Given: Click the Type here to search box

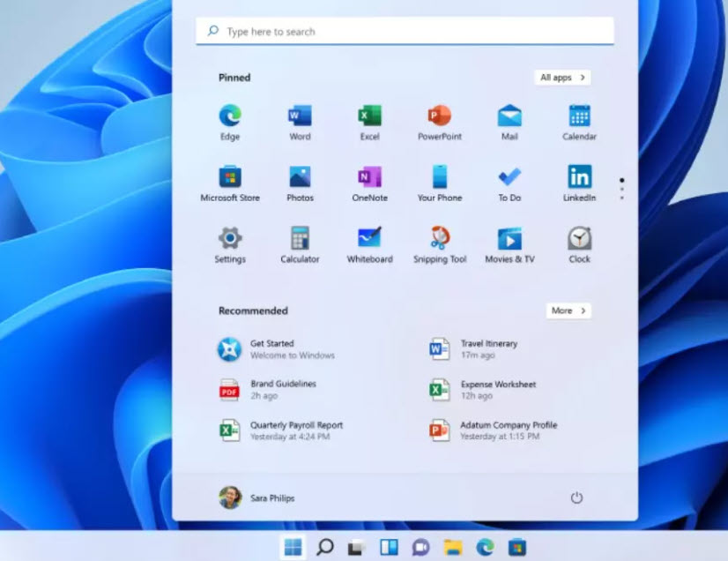Looking at the screenshot, I should [405, 31].
